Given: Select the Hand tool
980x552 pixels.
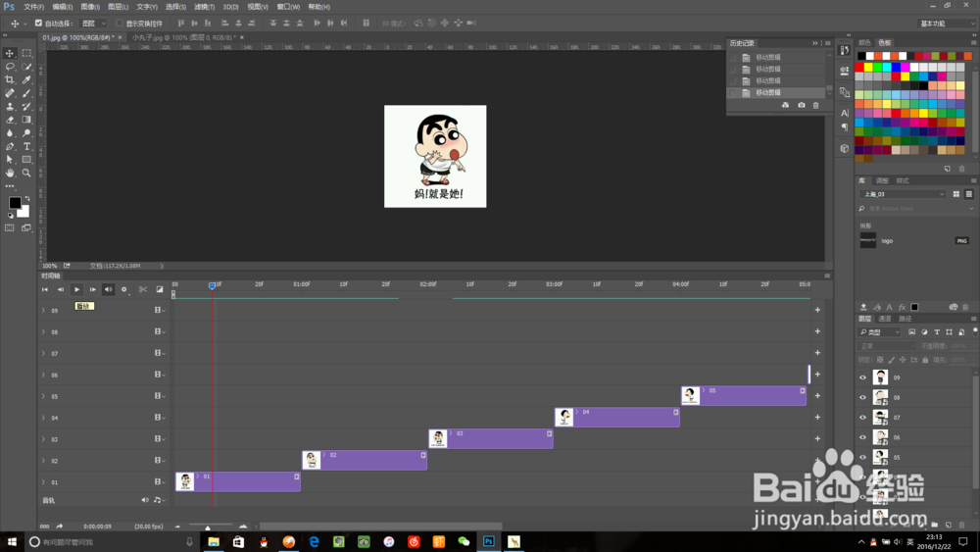Looking at the screenshot, I should coord(10,173).
